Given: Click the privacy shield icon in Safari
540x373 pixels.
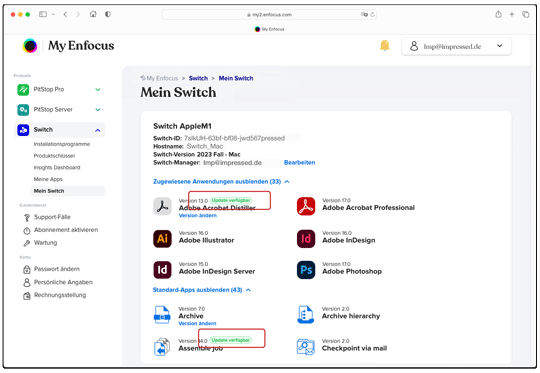Looking at the screenshot, I should 108,14.
